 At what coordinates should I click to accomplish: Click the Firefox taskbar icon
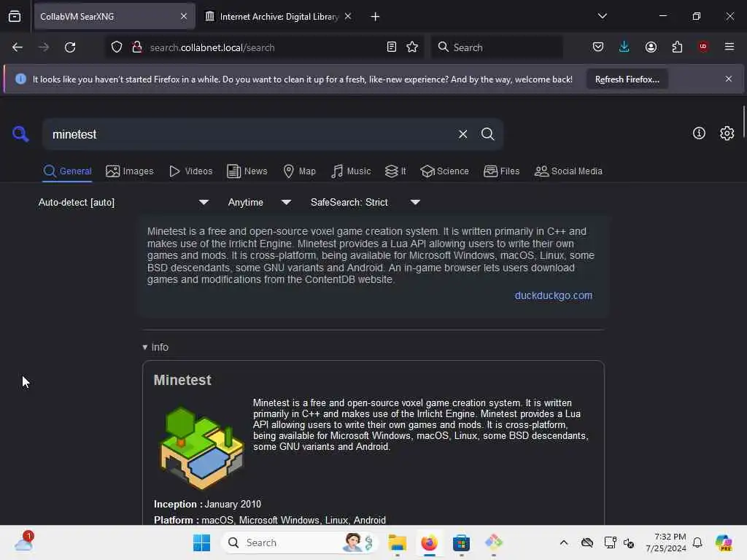click(429, 542)
